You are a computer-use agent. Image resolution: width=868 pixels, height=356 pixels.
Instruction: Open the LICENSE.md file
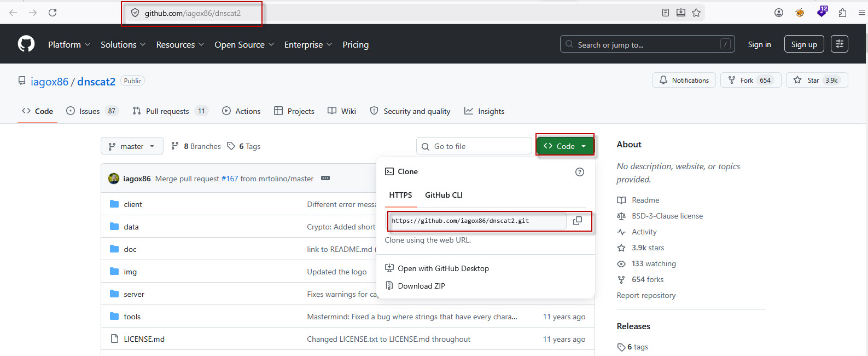click(x=144, y=339)
